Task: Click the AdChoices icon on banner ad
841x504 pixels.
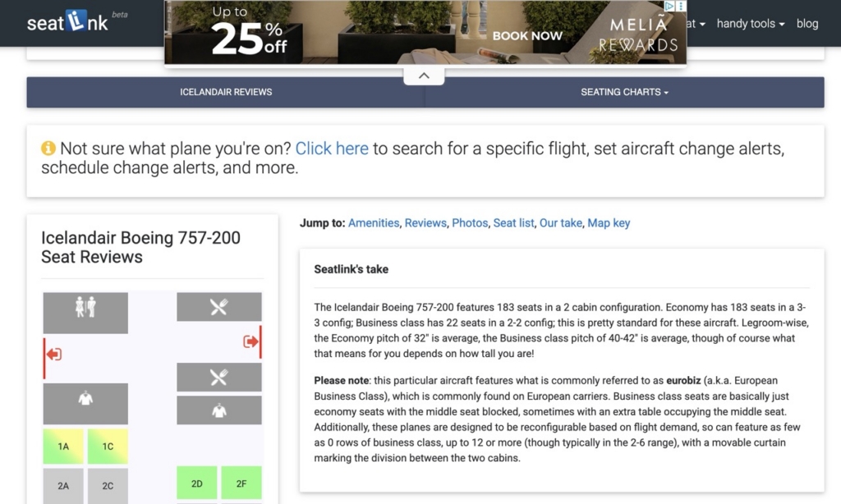Action: (669, 7)
